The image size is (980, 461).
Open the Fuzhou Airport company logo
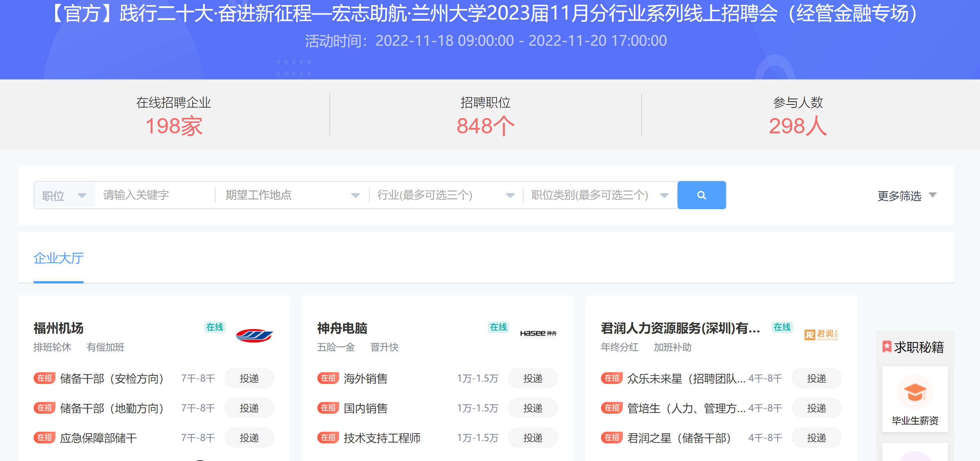254,335
